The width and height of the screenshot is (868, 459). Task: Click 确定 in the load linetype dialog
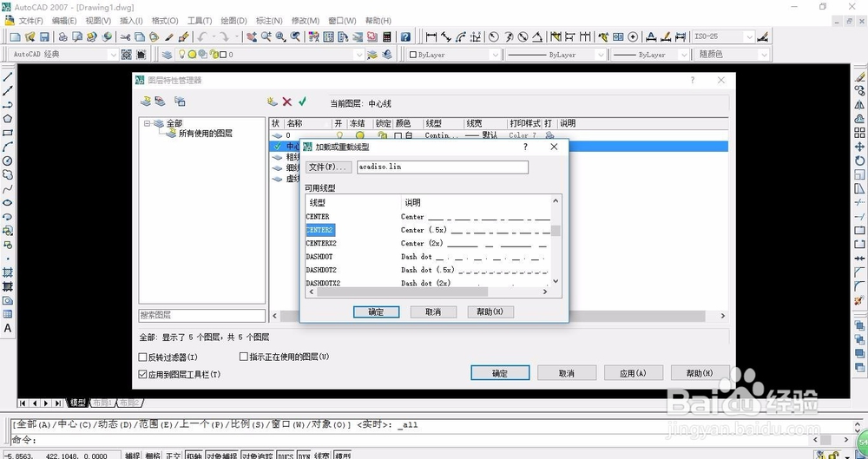pos(377,311)
